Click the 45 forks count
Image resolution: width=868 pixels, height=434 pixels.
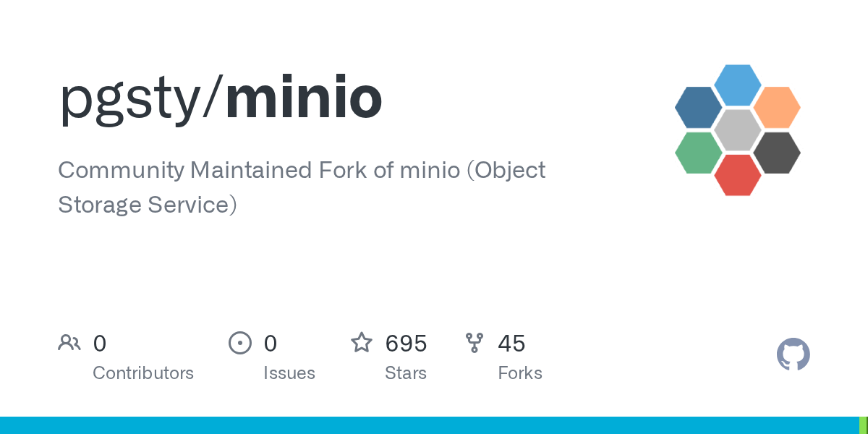click(x=511, y=343)
